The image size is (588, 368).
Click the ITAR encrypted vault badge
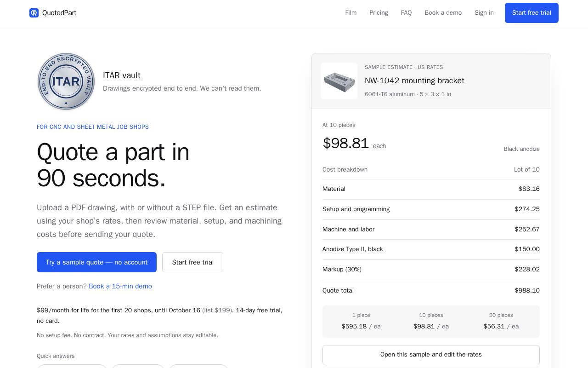pos(66,81)
